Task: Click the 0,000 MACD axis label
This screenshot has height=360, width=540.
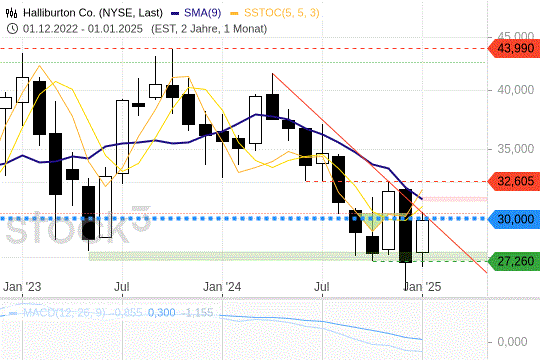Action: 512,342
